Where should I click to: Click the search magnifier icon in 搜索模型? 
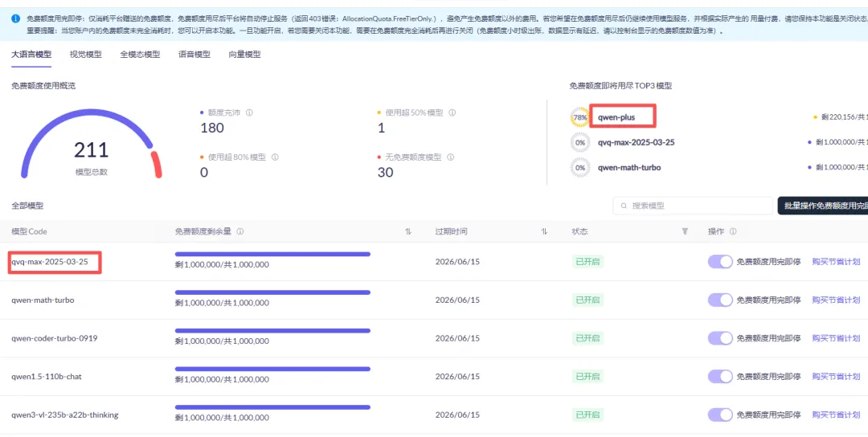(624, 206)
